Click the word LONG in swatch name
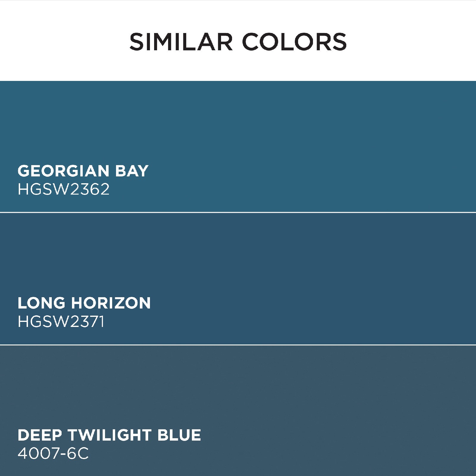Screen dimensions: 476x476 (41, 303)
